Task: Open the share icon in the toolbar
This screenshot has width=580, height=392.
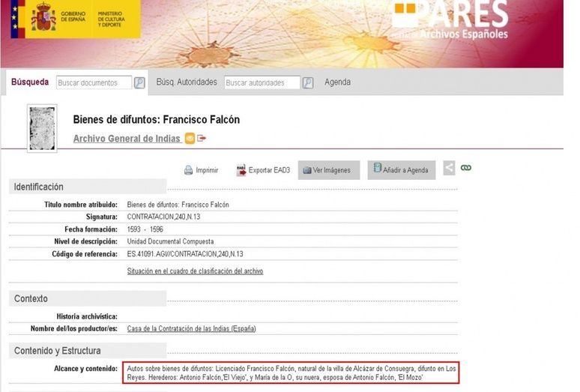Action: (449, 169)
